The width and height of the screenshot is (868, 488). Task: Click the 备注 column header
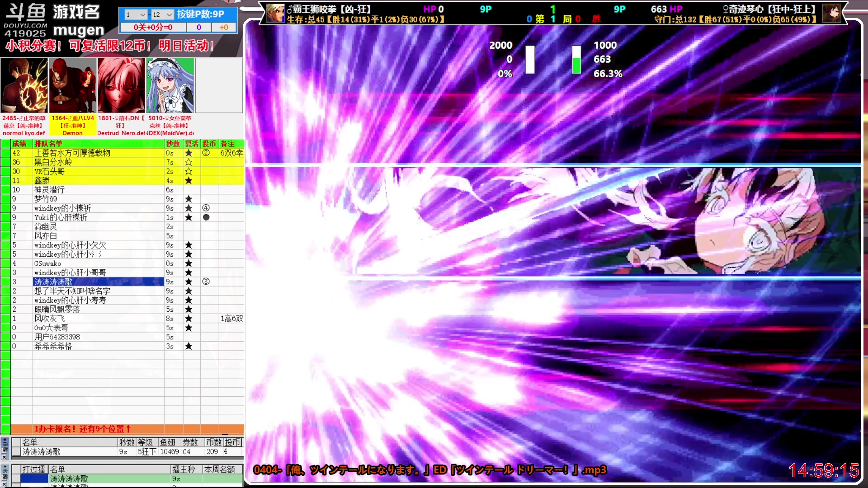click(x=231, y=144)
